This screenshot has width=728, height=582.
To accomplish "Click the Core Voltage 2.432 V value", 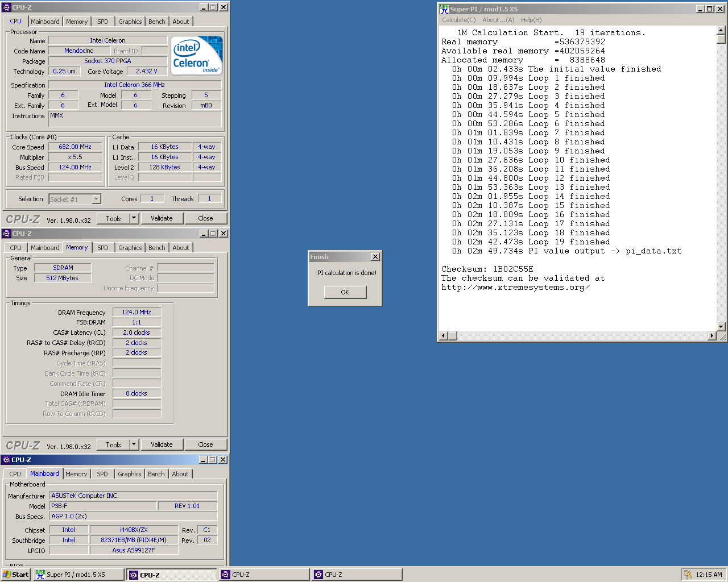I will click(x=147, y=71).
